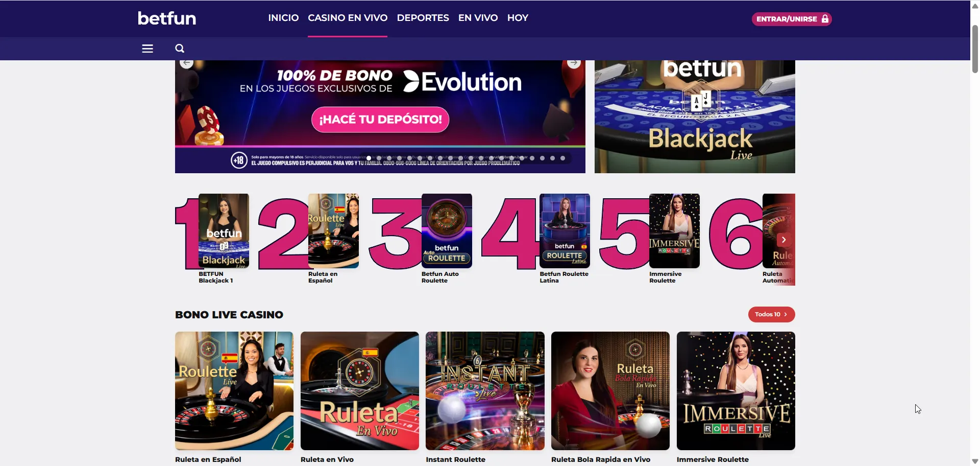Expand Todos 10 bonus games list
This screenshot has height=466, width=980.
(x=771, y=314)
